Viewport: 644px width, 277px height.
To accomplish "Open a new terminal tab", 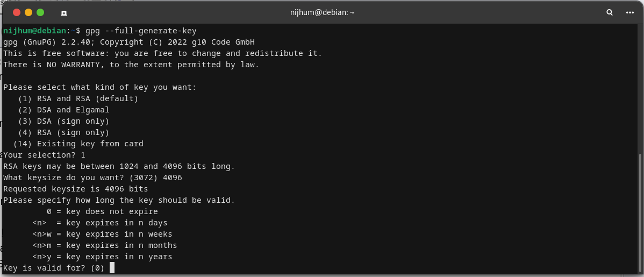I will click(64, 12).
